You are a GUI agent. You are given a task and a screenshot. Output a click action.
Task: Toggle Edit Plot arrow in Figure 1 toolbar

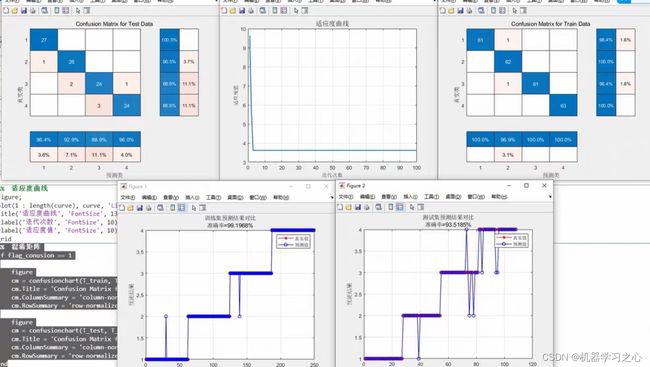pos(194,208)
